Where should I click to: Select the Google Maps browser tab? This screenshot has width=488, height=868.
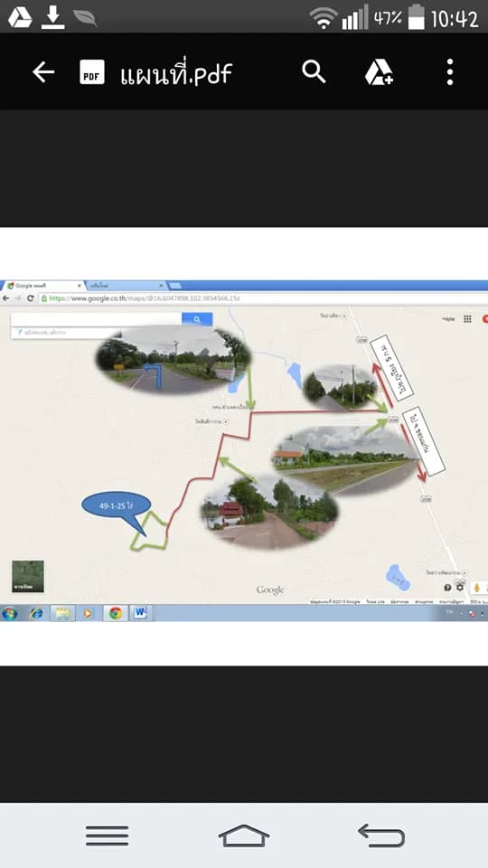click(x=43, y=286)
